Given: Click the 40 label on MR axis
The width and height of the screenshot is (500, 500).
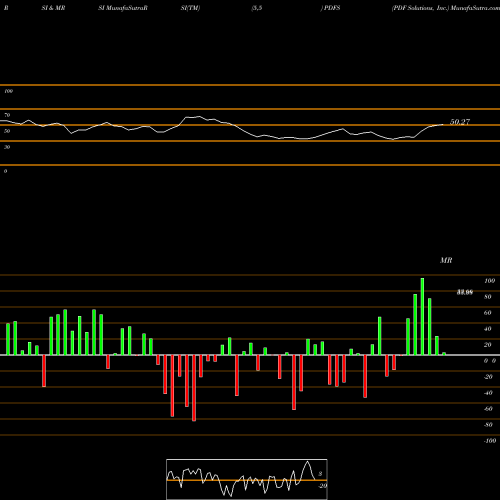Looking at the screenshot, I should [488, 329].
